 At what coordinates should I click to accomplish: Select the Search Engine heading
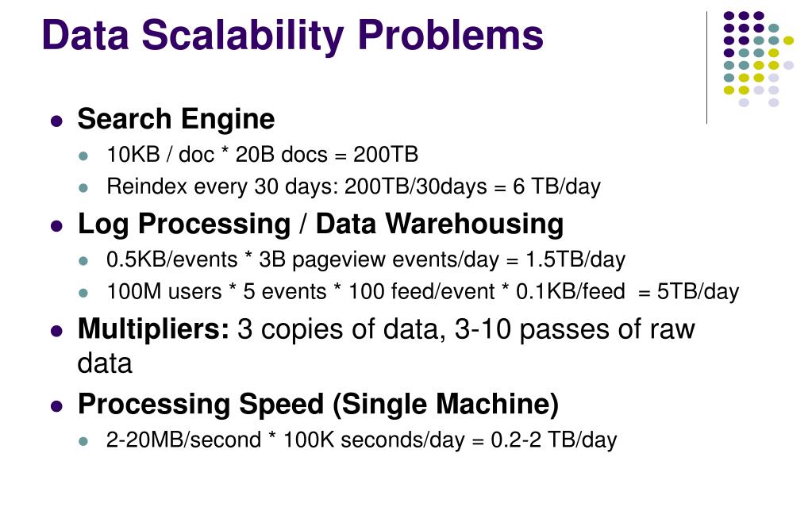(x=176, y=120)
